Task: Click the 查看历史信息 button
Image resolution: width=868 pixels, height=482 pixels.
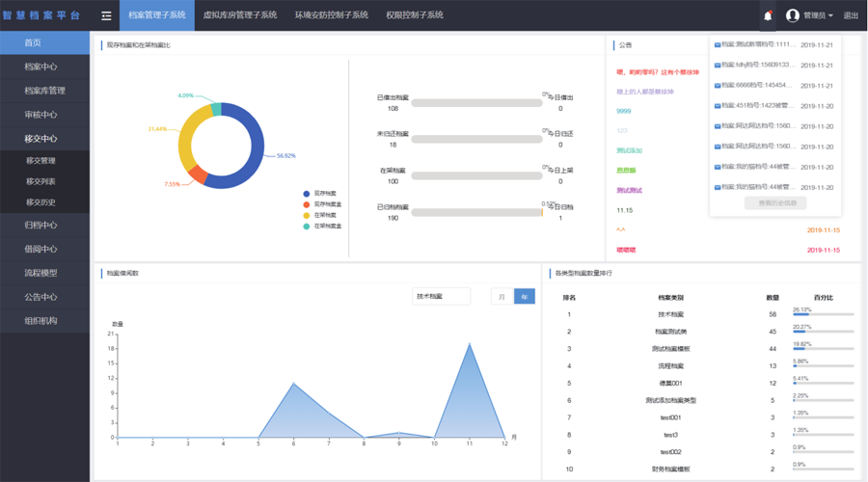Action: click(x=775, y=203)
